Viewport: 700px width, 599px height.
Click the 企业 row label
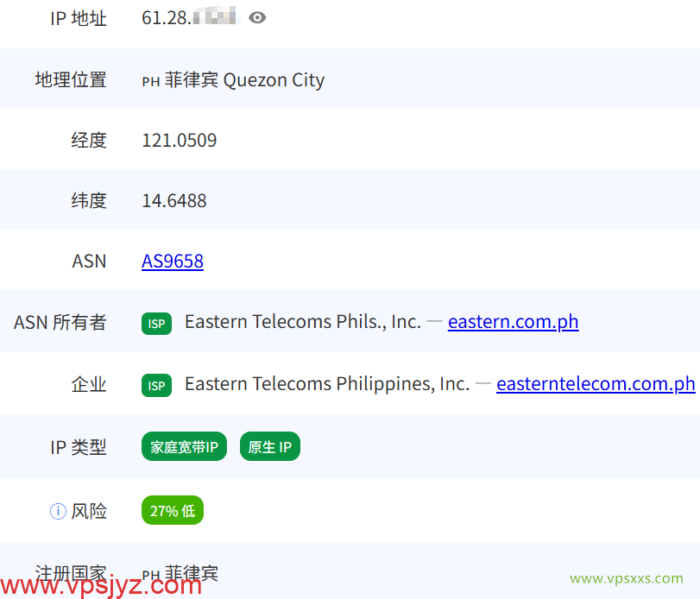(89, 384)
